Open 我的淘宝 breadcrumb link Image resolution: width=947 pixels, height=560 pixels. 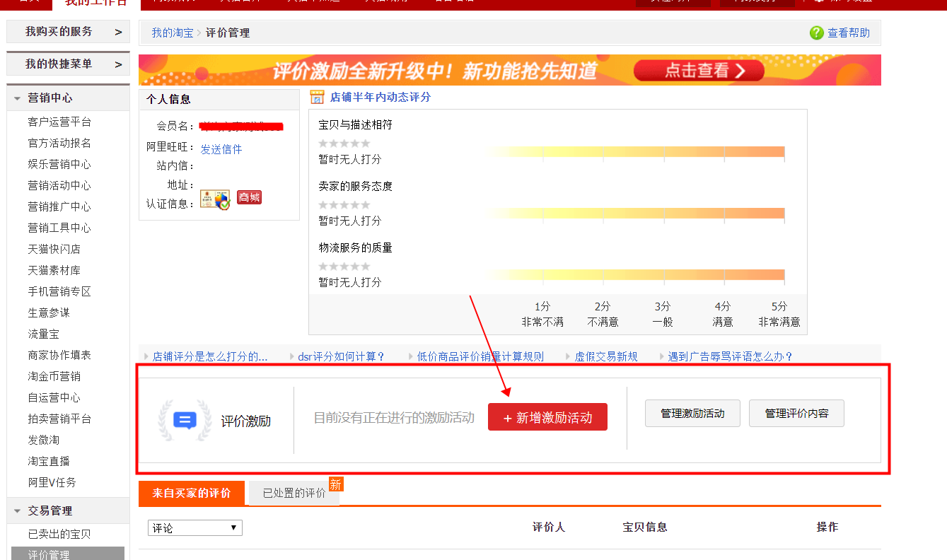point(173,33)
